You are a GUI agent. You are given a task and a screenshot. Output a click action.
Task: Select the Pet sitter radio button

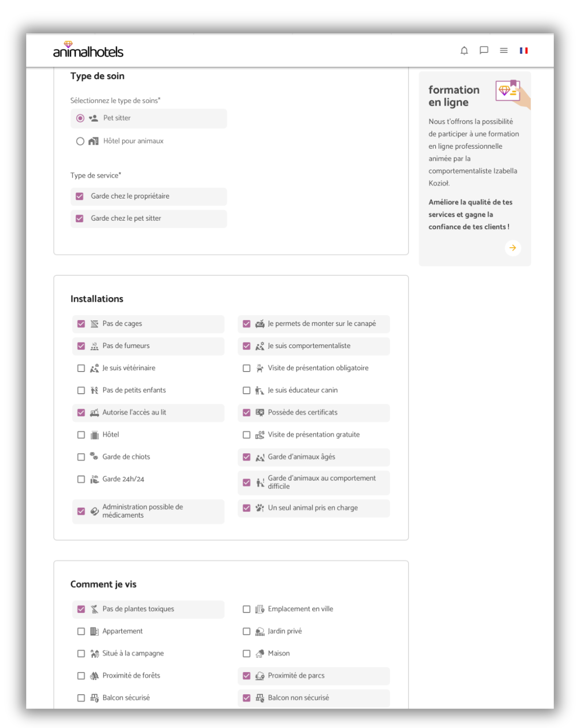(80, 118)
